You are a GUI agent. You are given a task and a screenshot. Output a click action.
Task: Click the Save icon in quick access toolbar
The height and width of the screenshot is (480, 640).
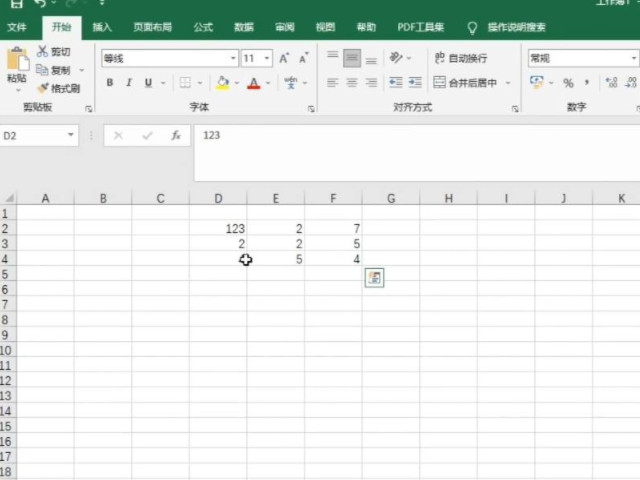tap(17, 4)
